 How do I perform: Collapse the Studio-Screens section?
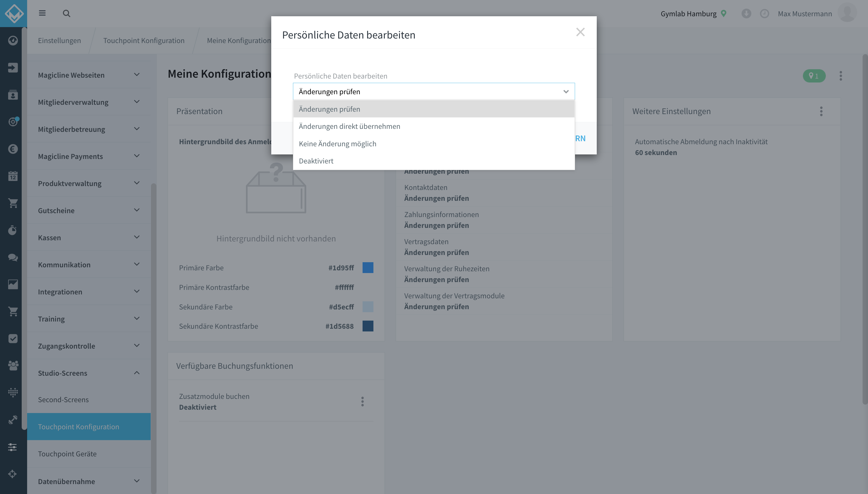coord(89,373)
